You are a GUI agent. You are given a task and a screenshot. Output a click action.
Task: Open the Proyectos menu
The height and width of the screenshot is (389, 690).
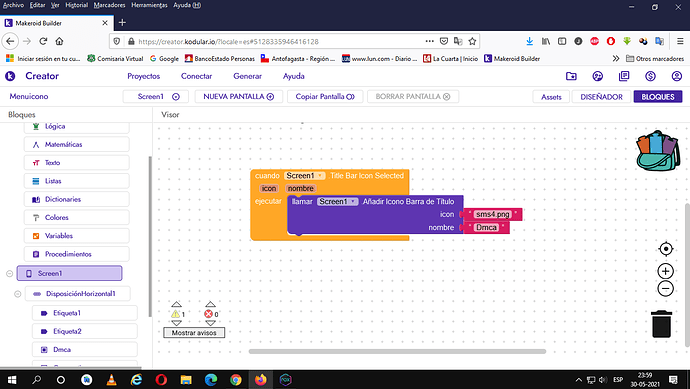tap(143, 76)
